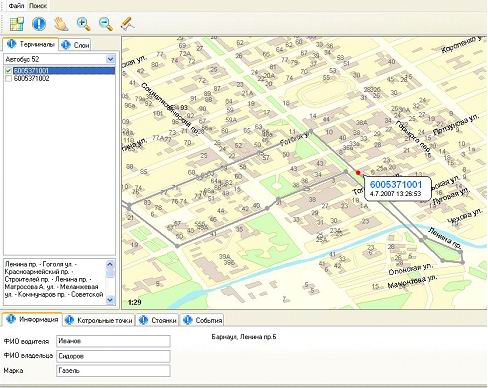The height and width of the screenshot is (388, 488).
Task: Click the Чехова ул. street label on map
Action: tap(464, 216)
